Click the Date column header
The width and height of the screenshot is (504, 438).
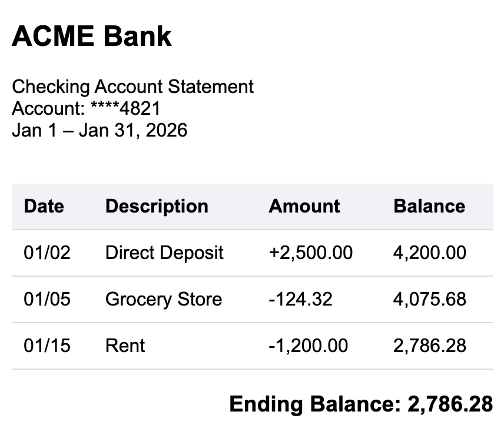tap(44, 206)
